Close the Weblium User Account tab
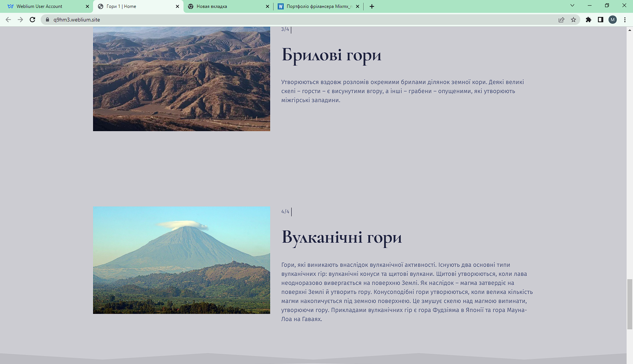Viewport: 633px width, 364px height. click(87, 6)
